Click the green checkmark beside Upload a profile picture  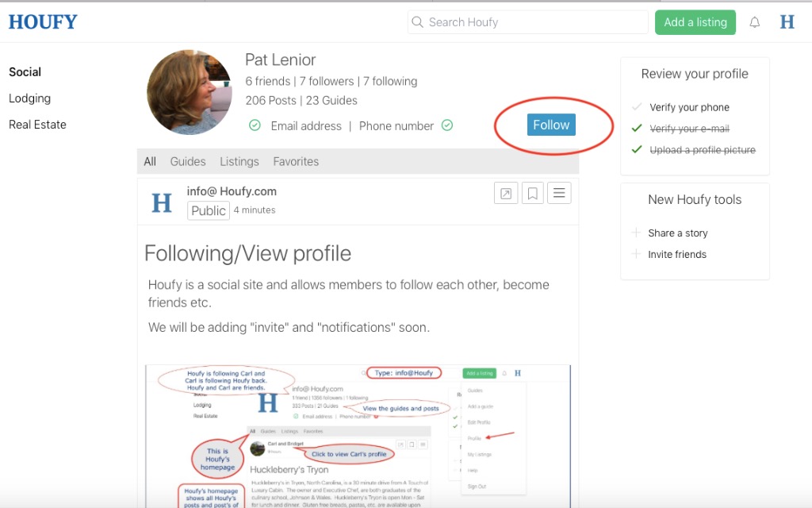point(637,149)
